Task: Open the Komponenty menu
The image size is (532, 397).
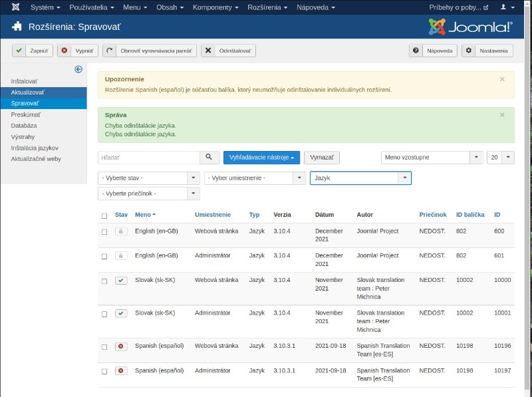Action: pos(215,7)
